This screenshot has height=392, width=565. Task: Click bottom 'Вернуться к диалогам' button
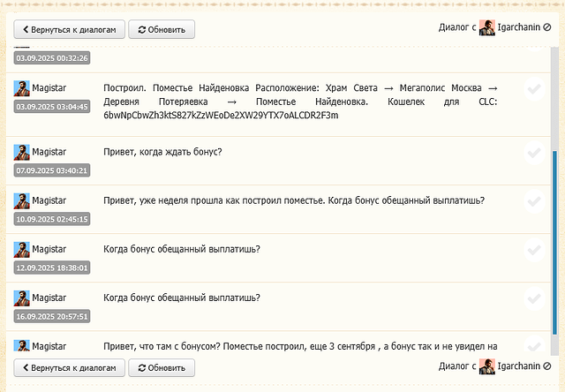[x=69, y=367]
